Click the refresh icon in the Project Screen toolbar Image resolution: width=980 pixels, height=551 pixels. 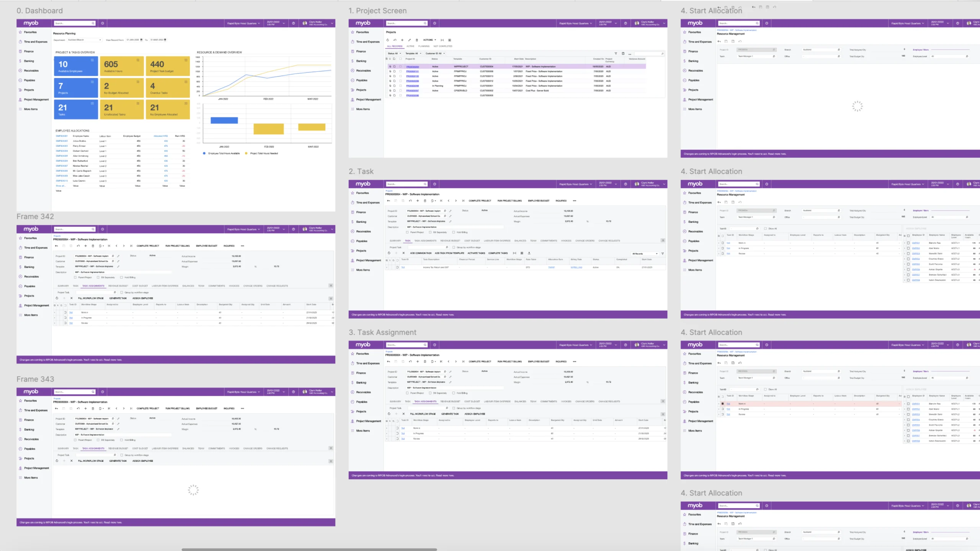pyautogui.click(x=388, y=40)
